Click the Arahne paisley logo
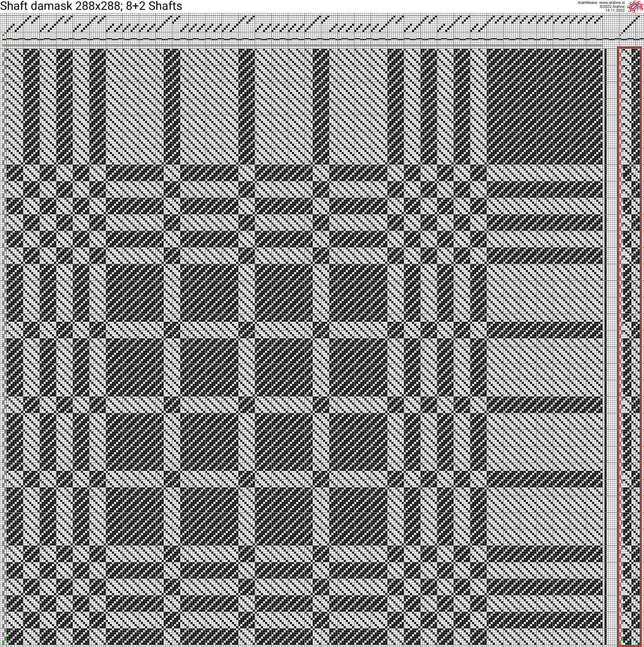The height and width of the screenshot is (647, 644). click(x=635, y=7)
